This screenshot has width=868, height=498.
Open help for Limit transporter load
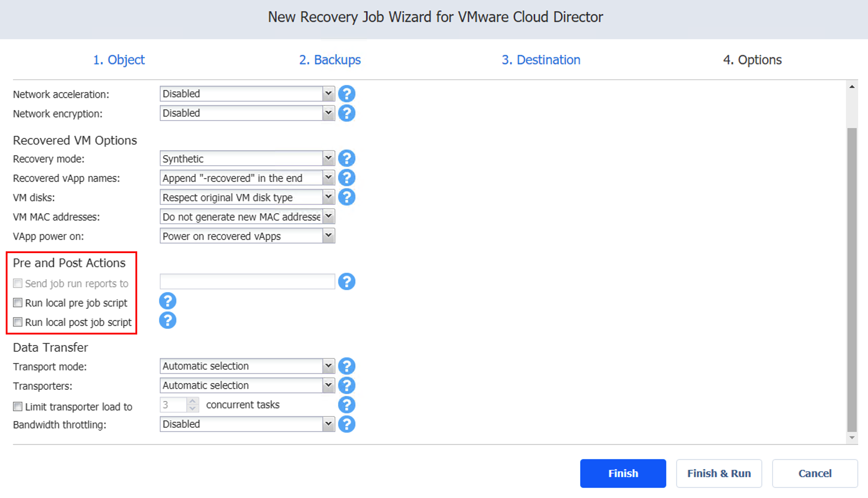346,405
